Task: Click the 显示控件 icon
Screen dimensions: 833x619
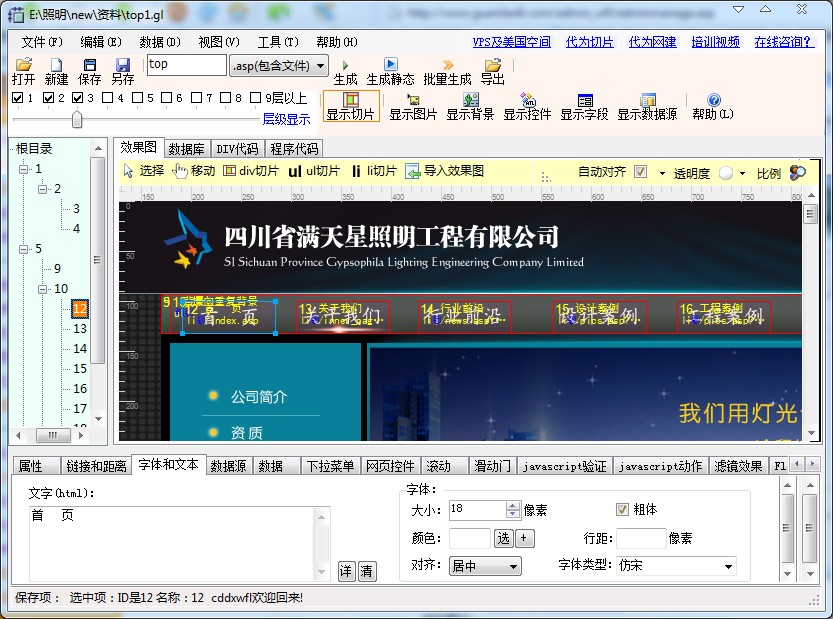Action: tap(528, 99)
